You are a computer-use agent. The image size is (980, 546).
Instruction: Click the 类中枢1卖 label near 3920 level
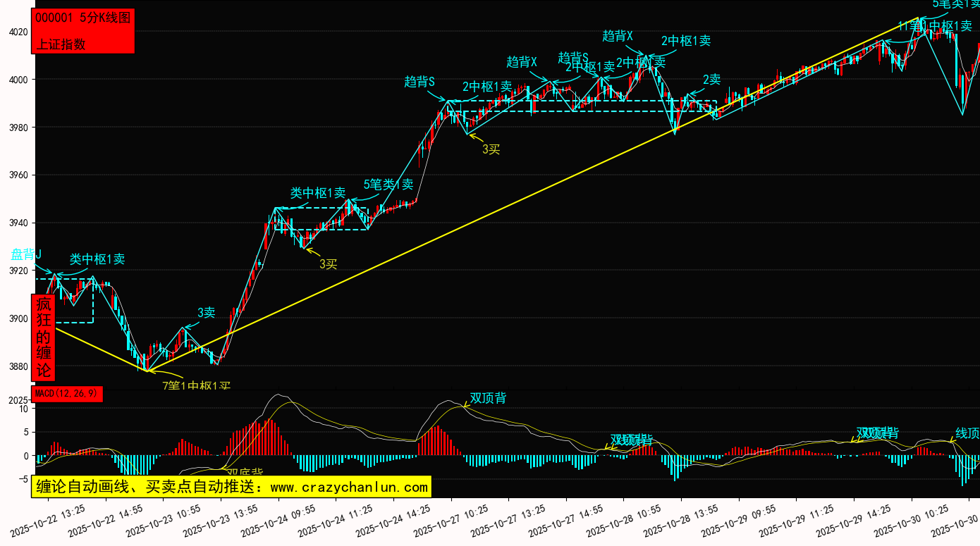pos(97,259)
